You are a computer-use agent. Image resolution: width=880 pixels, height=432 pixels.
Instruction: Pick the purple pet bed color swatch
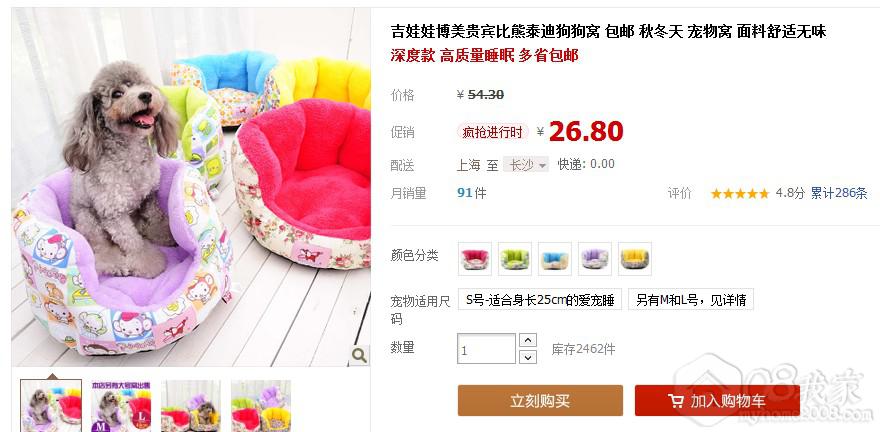[x=594, y=259]
